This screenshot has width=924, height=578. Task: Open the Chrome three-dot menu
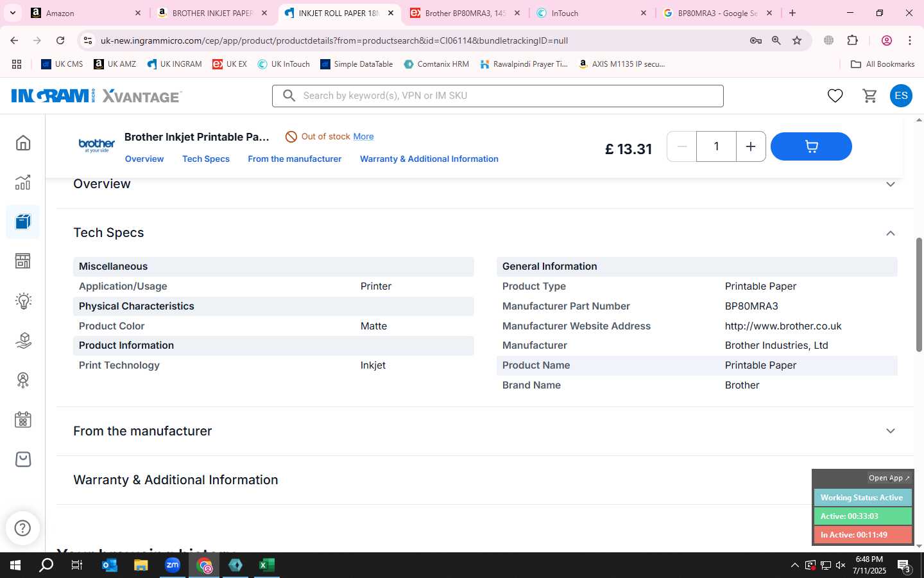pyautogui.click(x=910, y=40)
